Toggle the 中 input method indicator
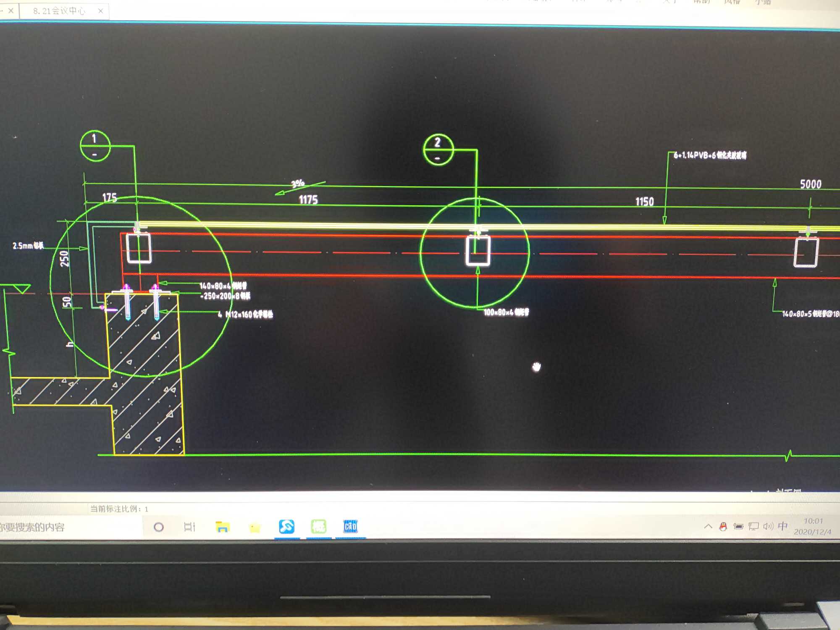 [x=782, y=526]
